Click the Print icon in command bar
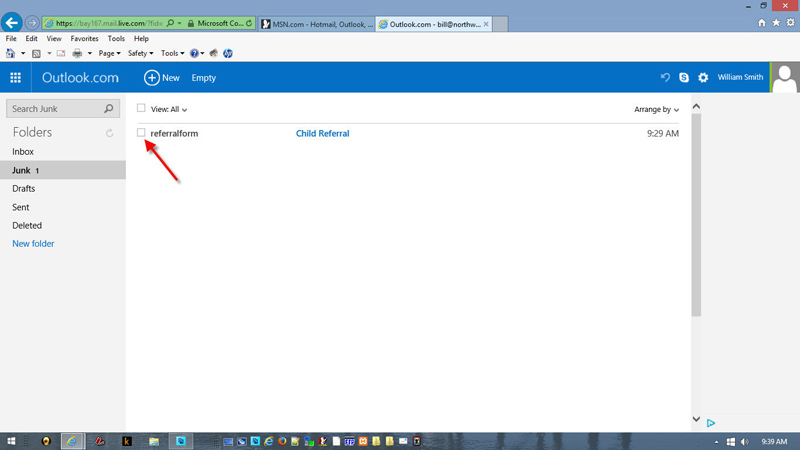800x450 pixels. pos(77,53)
